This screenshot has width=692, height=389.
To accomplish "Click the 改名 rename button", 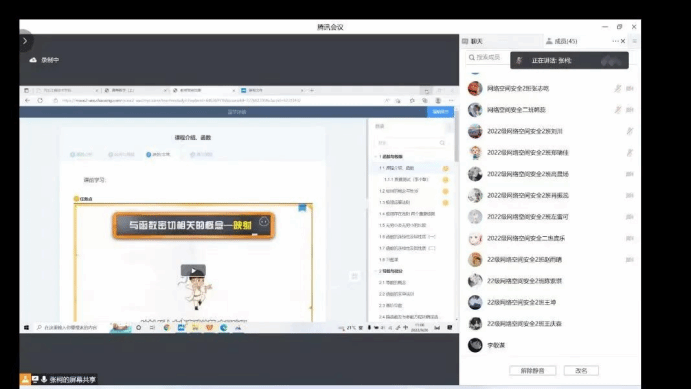I will (x=581, y=370).
